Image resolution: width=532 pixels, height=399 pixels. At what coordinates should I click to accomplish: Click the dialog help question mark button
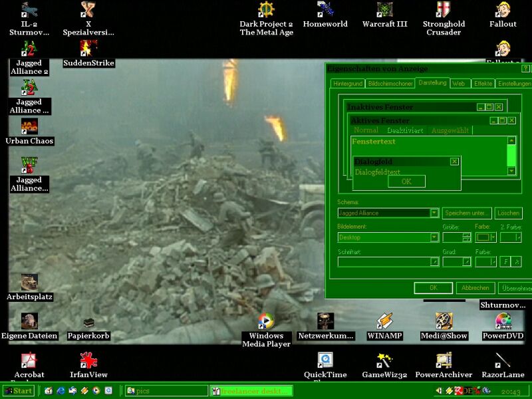tap(525, 68)
